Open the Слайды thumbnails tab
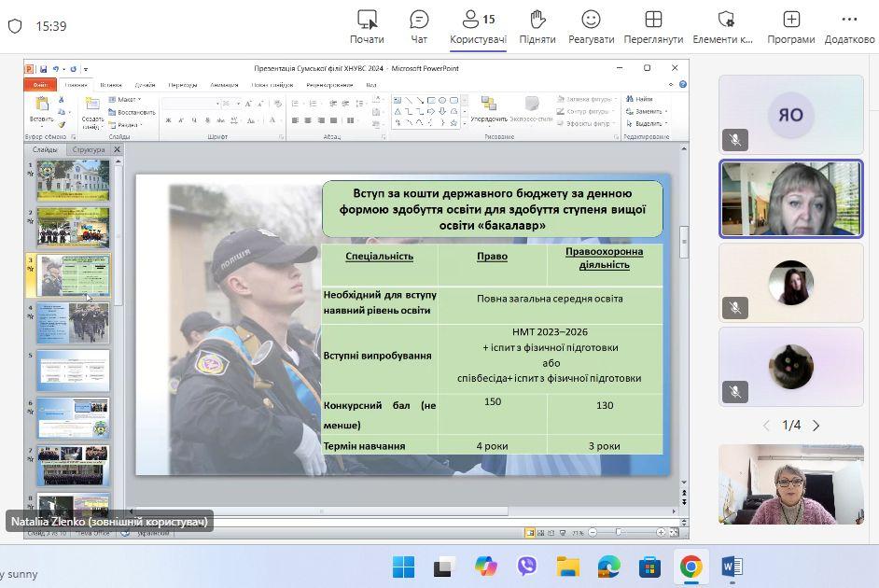 [45, 149]
